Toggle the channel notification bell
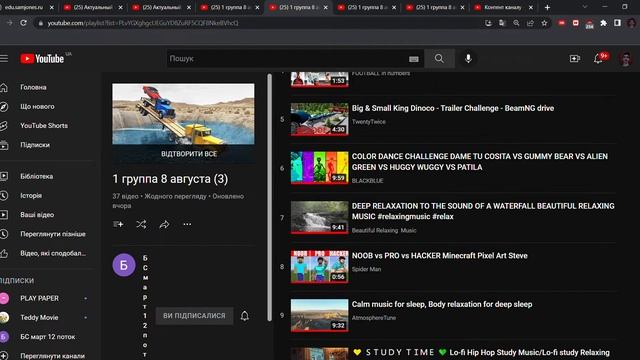640x360 pixels. tap(244, 316)
